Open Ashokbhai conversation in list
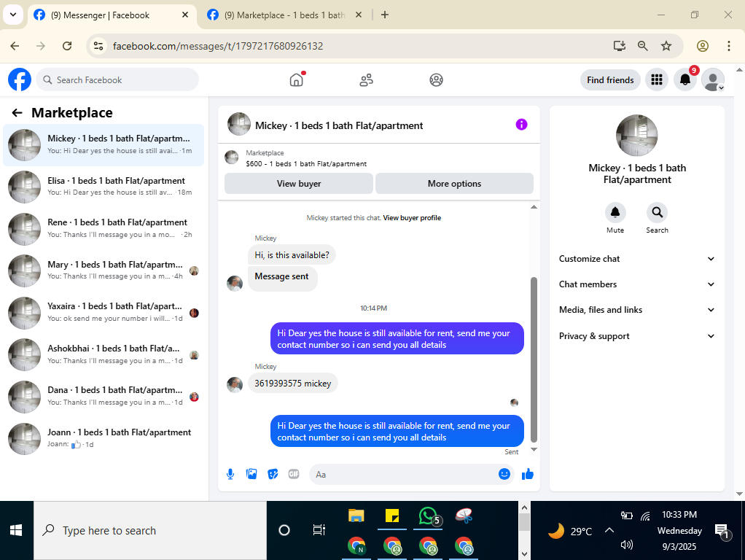745x560 pixels. tap(104, 354)
